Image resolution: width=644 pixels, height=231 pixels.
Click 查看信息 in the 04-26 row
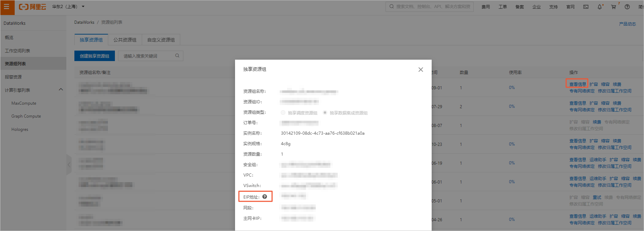[x=578, y=216]
